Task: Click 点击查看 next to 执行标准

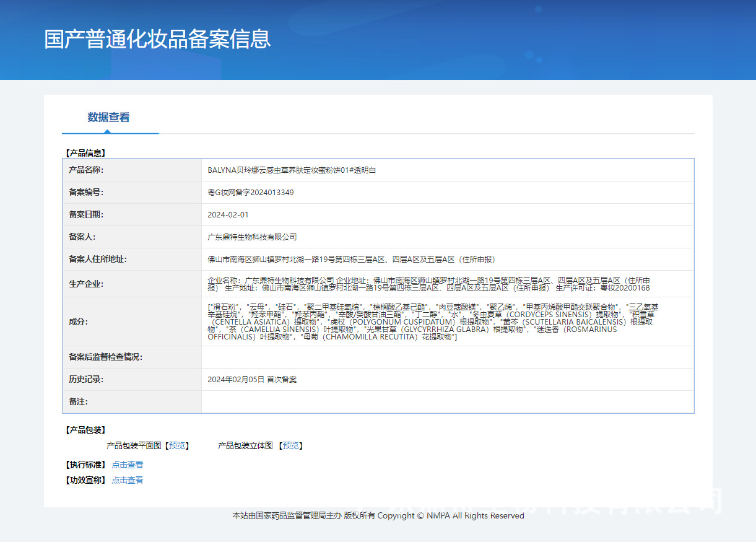Action: coord(128,465)
